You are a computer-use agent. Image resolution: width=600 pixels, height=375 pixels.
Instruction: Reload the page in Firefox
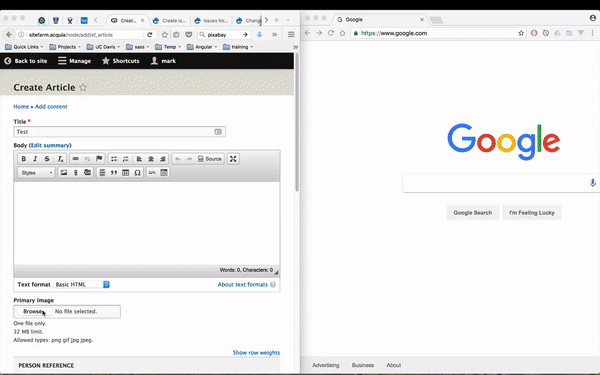[150, 35]
